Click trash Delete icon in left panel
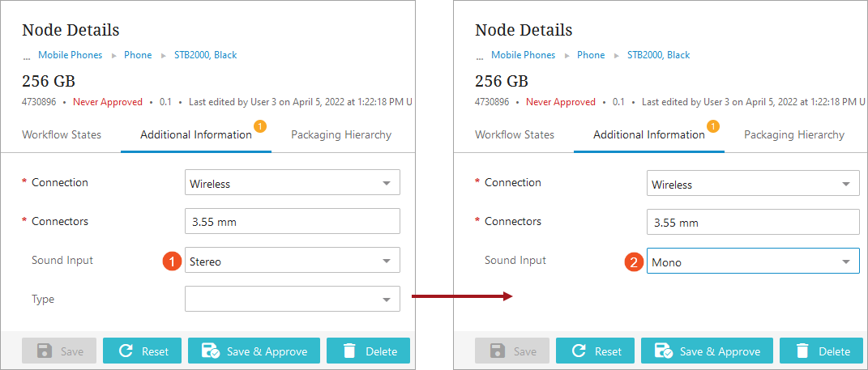The image size is (868, 370). coord(349,351)
